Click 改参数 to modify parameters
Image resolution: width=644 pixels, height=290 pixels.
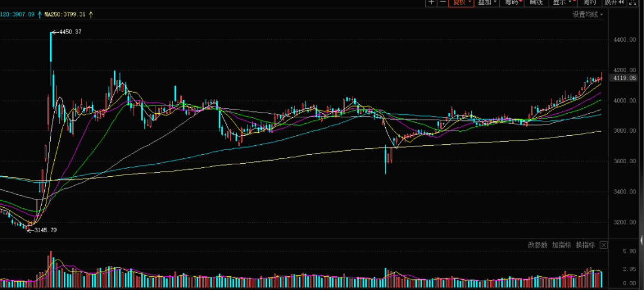537,245
